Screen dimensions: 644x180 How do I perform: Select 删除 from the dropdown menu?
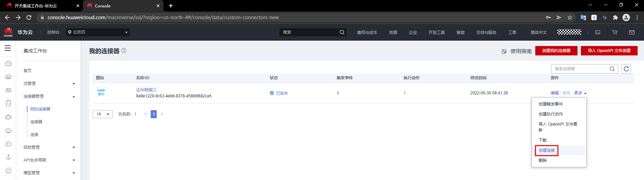(x=559, y=161)
